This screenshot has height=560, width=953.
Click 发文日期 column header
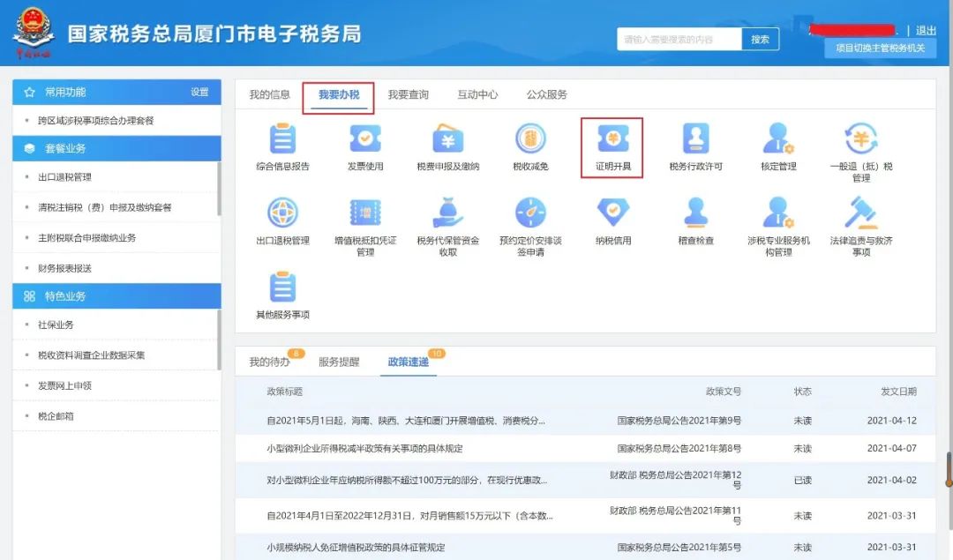click(x=898, y=392)
